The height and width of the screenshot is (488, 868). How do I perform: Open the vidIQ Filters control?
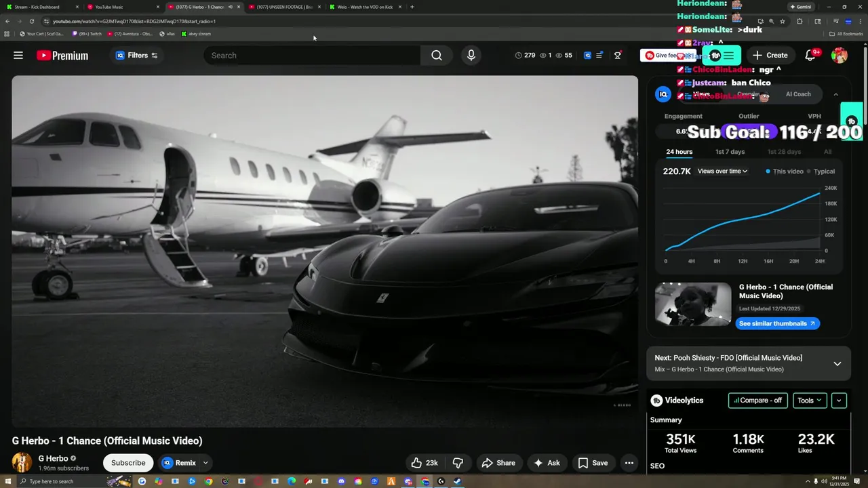(x=136, y=56)
